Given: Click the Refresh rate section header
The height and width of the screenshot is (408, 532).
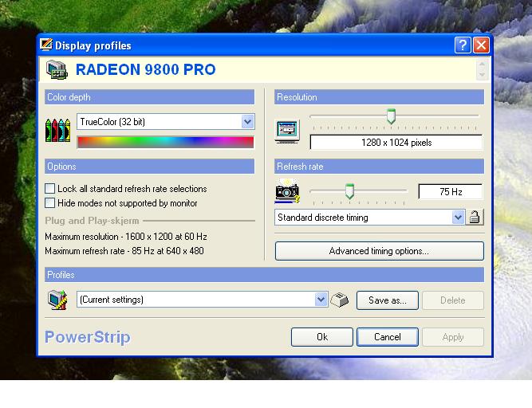Looking at the screenshot, I should [380, 167].
